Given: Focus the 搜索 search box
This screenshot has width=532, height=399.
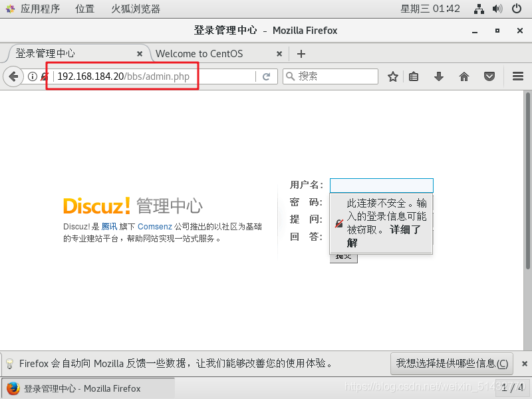Looking at the screenshot, I should pyautogui.click(x=331, y=76).
